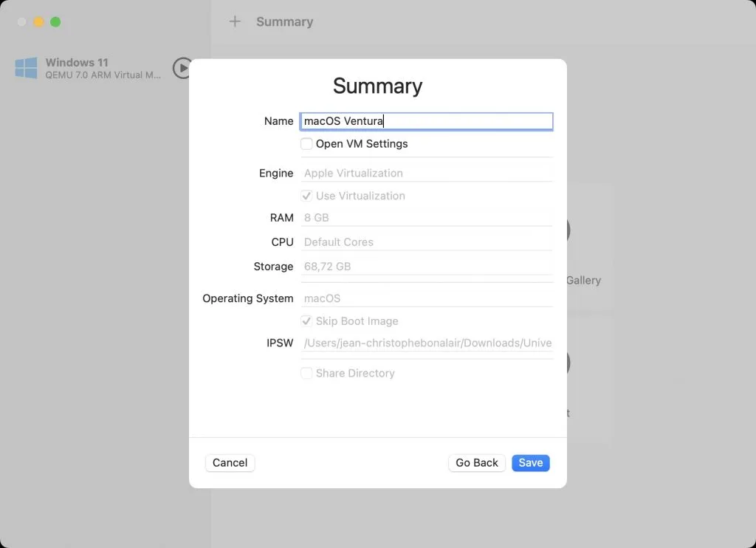Cancel the VM creation dialog
The height and width of the screenshot is (548, 756).
point(230,463)
